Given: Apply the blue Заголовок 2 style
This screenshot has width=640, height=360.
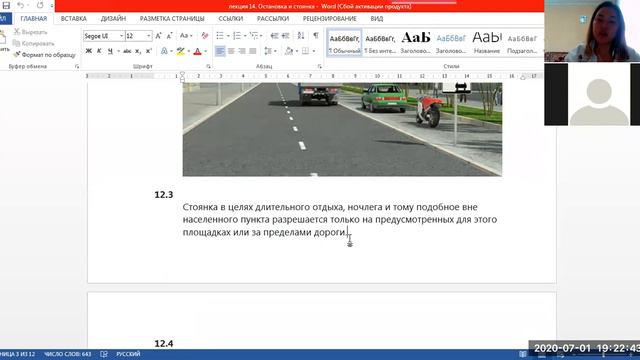Looking at the screenshot, I should 451,43.
